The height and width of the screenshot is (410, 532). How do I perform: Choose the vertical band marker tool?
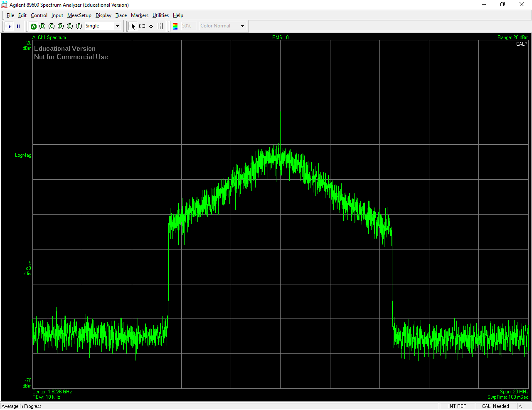[x=160, y=26]
